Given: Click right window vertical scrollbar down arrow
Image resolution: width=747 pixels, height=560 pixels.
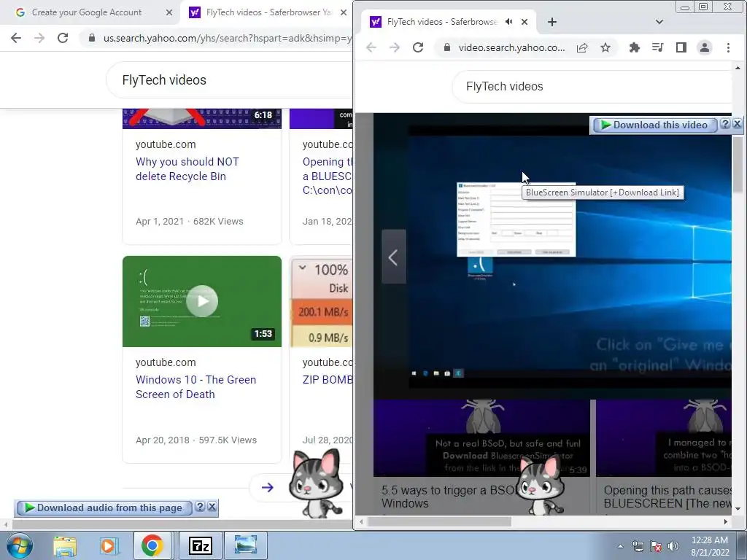Looking at the screenshot, I should 738,510.
